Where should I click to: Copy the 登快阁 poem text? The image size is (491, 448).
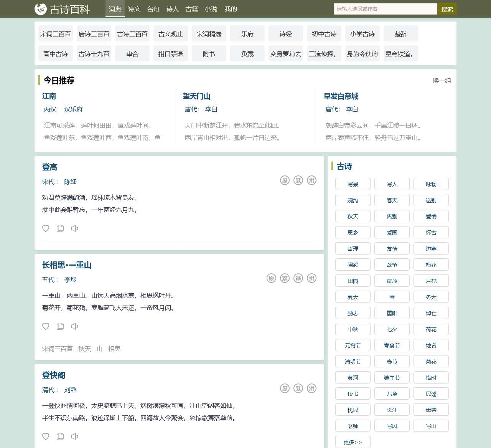tap(60, 436)
